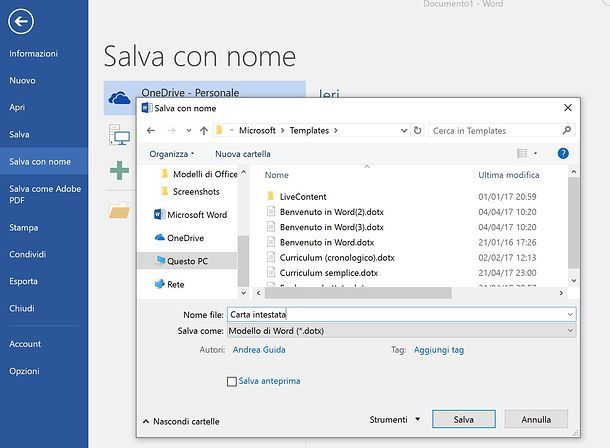This screenshot has height=448, width=610.
Task: Click file icon of Curriculum semplice.dotx
Action: point(271,272)
